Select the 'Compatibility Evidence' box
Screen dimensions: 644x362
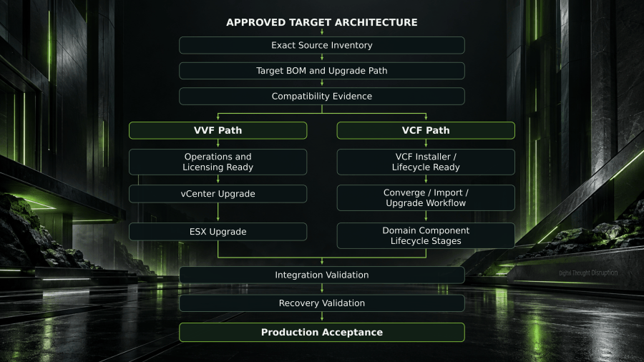coord(321,96)
